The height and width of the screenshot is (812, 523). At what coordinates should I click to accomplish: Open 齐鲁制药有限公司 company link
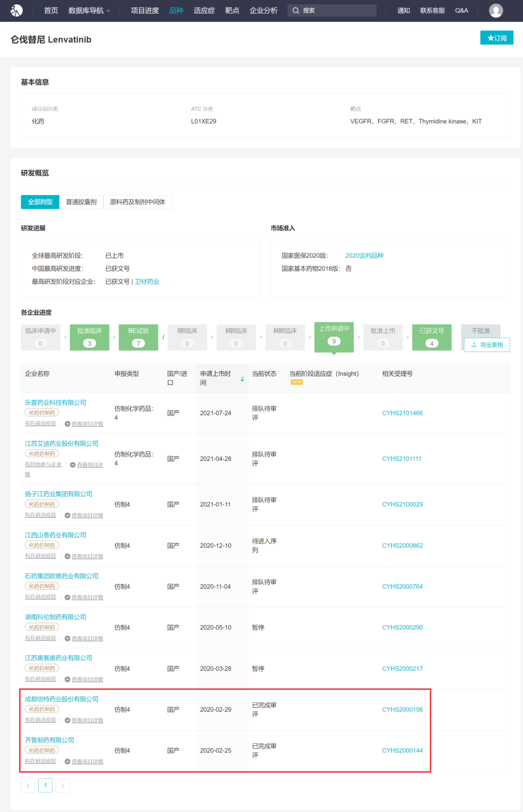[49, 740]
